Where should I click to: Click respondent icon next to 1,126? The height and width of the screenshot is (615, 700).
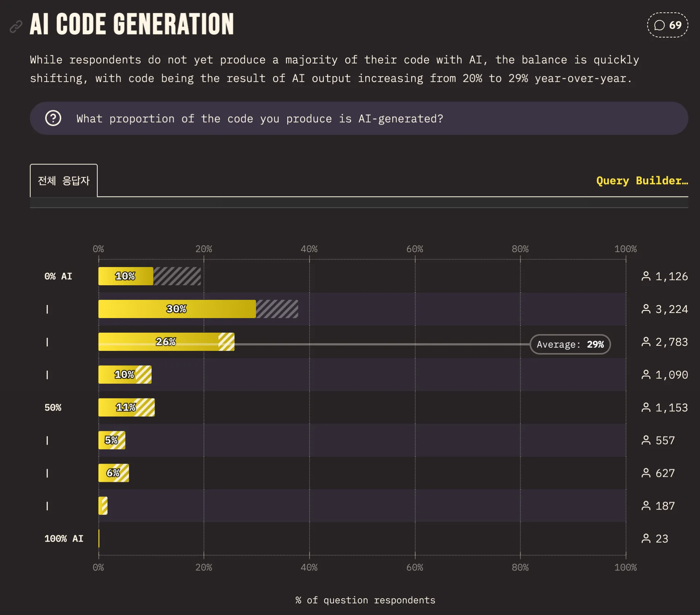(646, 276)
